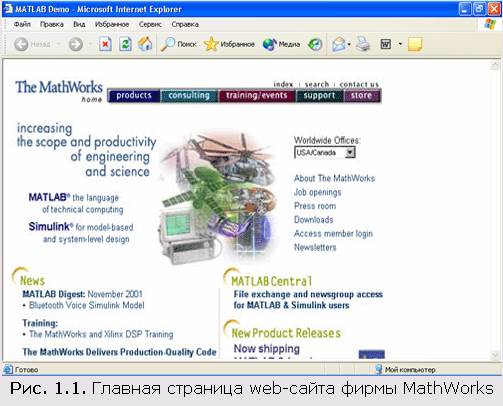Open MATLAB Digest November 2001 link
This screenshot has width=503, height=406.
click(x=82, y=294)
